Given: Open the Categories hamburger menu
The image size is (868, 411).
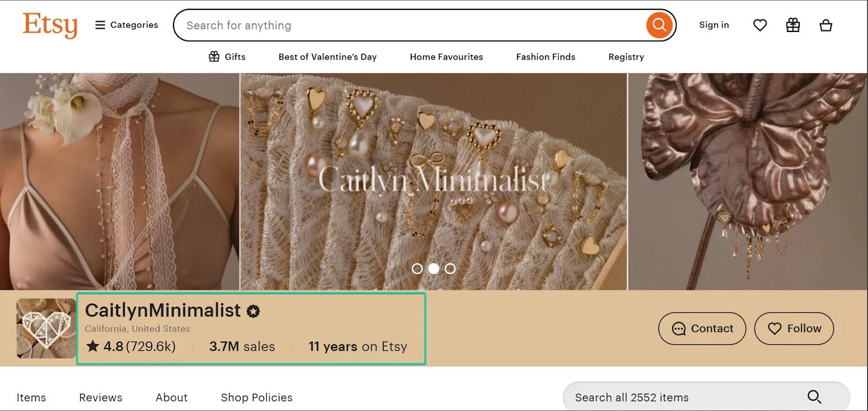Looking at the screenshot, I should point(126,25).
